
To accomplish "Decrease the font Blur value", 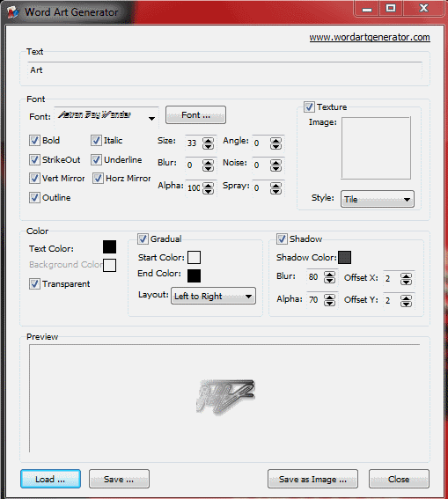I will click(x=208, y=169).
